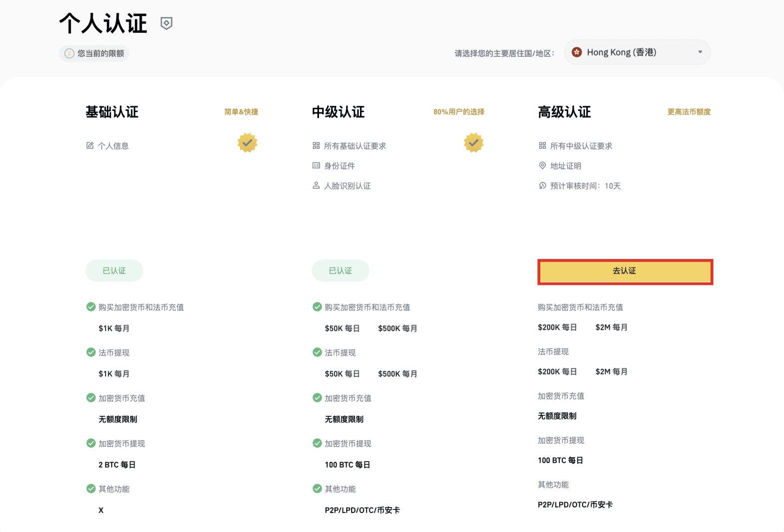Click the X value under basic 其他功能
Screen dimensions: 784x532
[101, 510]
